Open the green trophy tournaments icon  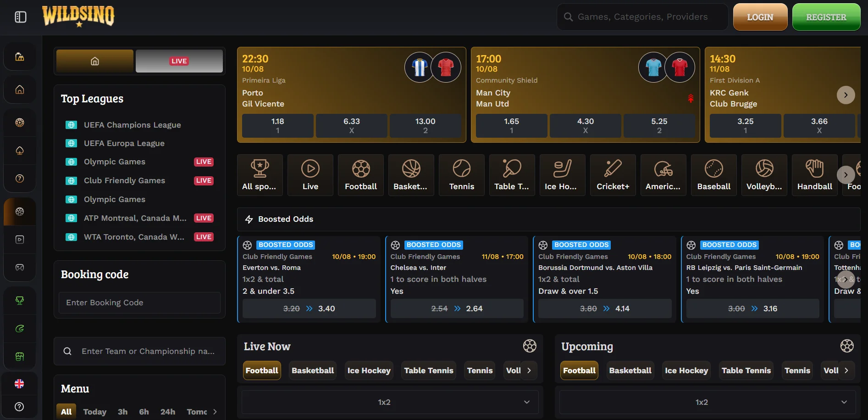[x=20, y=301]
